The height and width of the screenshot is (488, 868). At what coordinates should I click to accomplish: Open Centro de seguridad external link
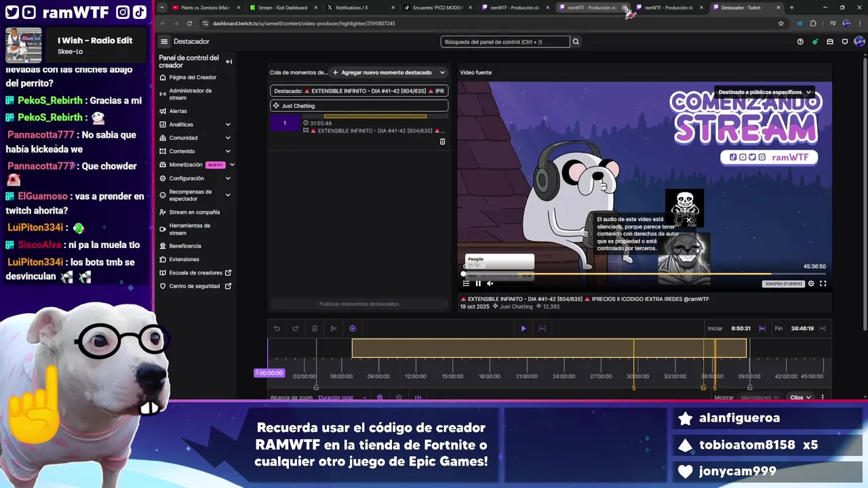(195, 287)
